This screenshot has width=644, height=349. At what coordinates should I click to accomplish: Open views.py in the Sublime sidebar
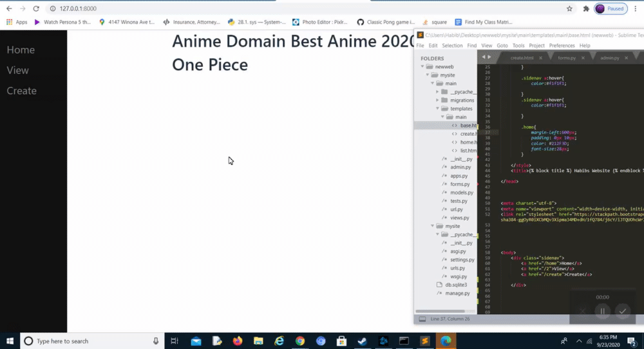click(459, 218)
